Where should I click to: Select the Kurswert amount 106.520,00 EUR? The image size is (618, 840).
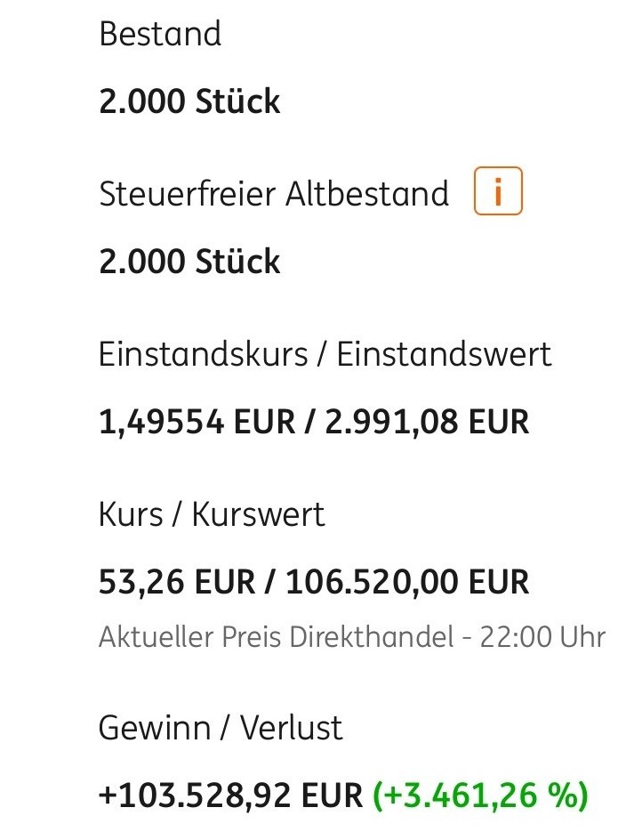(x=407, y=583)
